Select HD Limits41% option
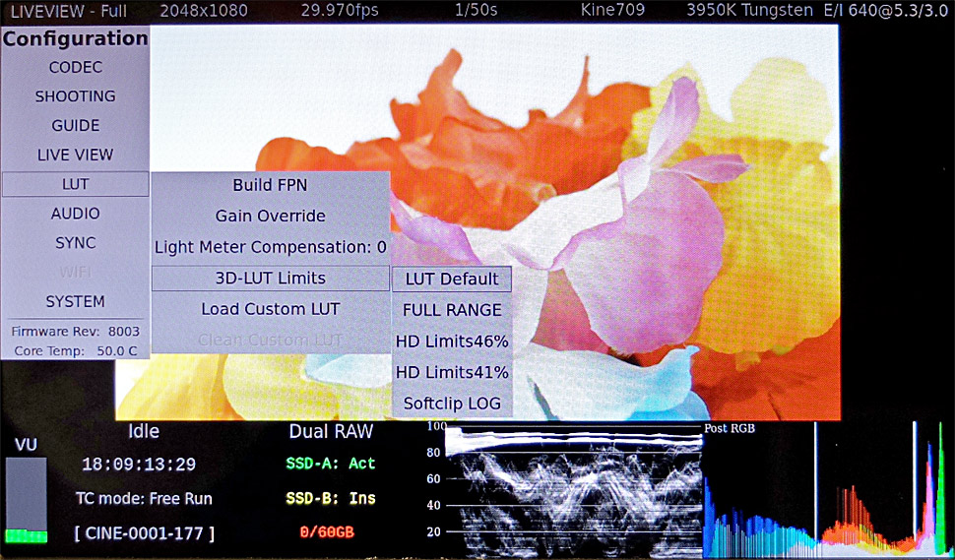This screenshot has height=560, width=955. (452, 372)
